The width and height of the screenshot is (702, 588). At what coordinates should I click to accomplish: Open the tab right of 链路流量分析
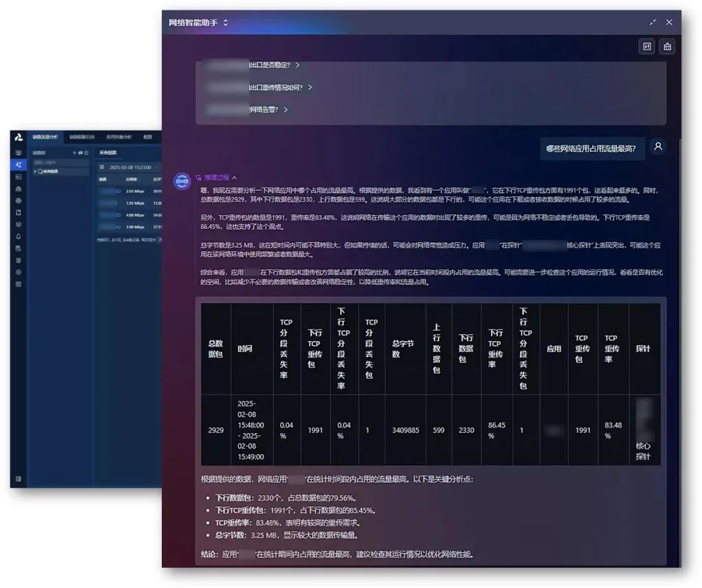pyautogui.click(x=82, y=137)
